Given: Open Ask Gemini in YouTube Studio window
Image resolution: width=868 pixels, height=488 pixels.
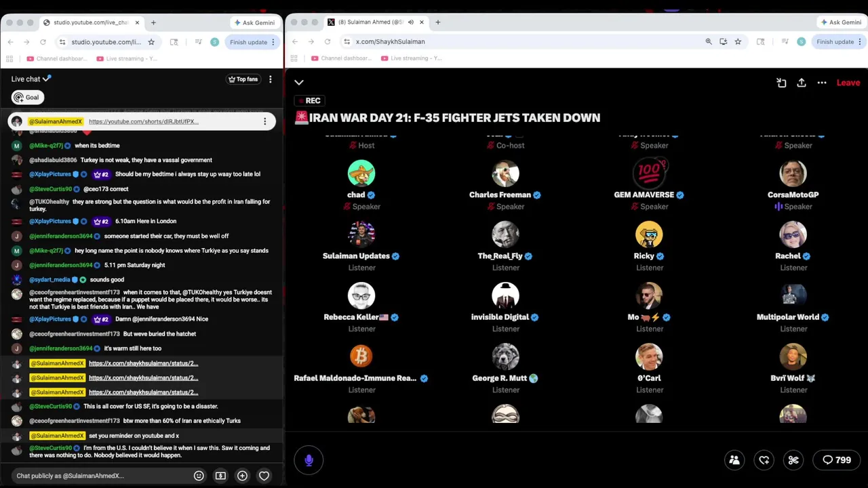Looking at the screenshot, I should click(254, 22).
